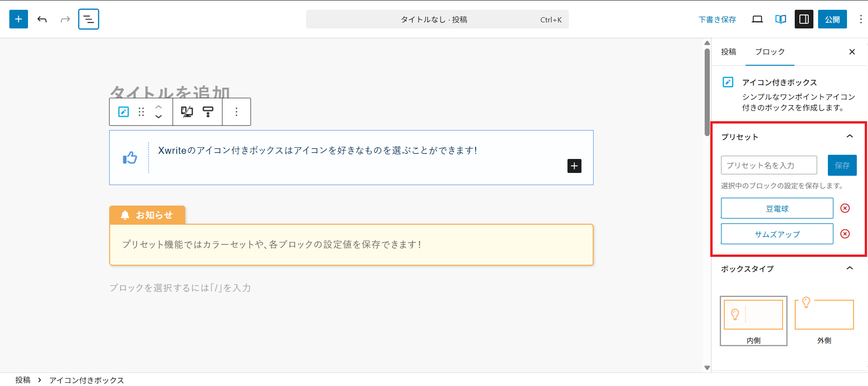Toggle the settings sidebar panel icon
Image resolution: width=868 pixels, height=386 pixels.
[x=804, y=19]
